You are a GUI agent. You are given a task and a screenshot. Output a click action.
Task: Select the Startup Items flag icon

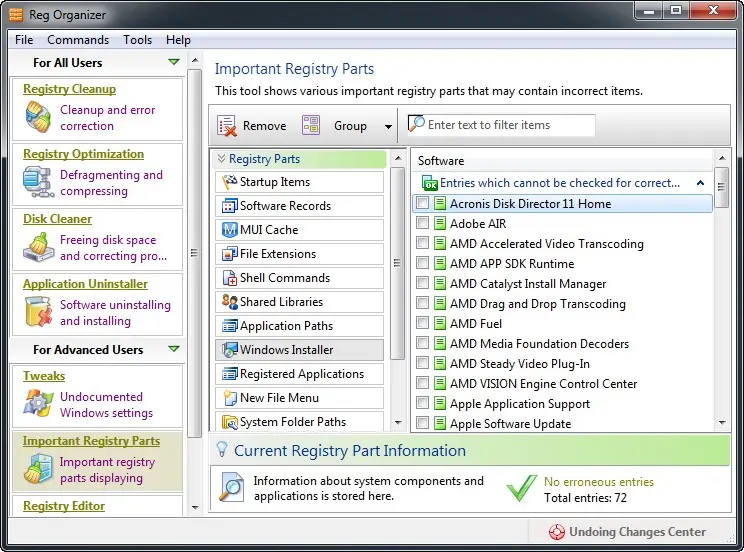230,182
